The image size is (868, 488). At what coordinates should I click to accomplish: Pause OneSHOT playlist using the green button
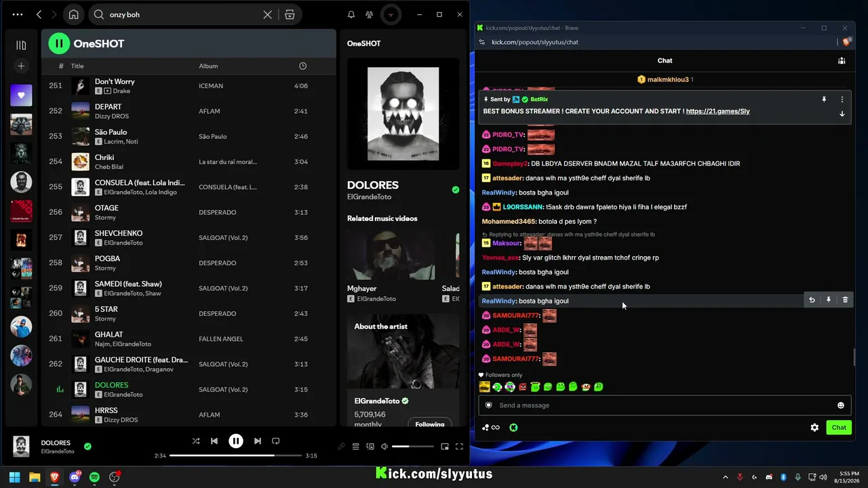[59, 43]
